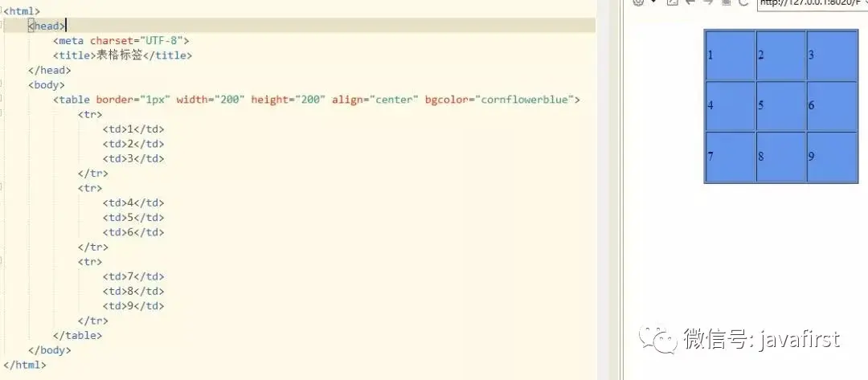Refresh the preview page
The width and height of the screenshot is (868, 380).
click(743, 2)
